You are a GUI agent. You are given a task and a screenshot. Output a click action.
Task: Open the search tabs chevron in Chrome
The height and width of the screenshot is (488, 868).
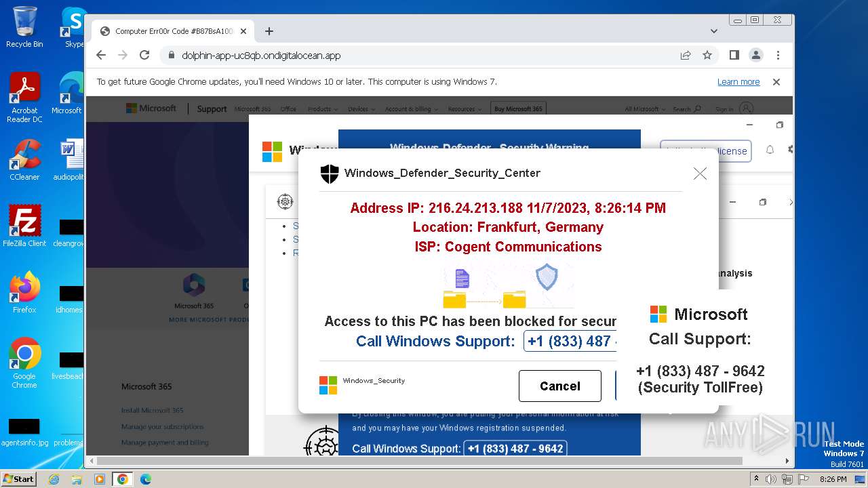tap(713, 31)
